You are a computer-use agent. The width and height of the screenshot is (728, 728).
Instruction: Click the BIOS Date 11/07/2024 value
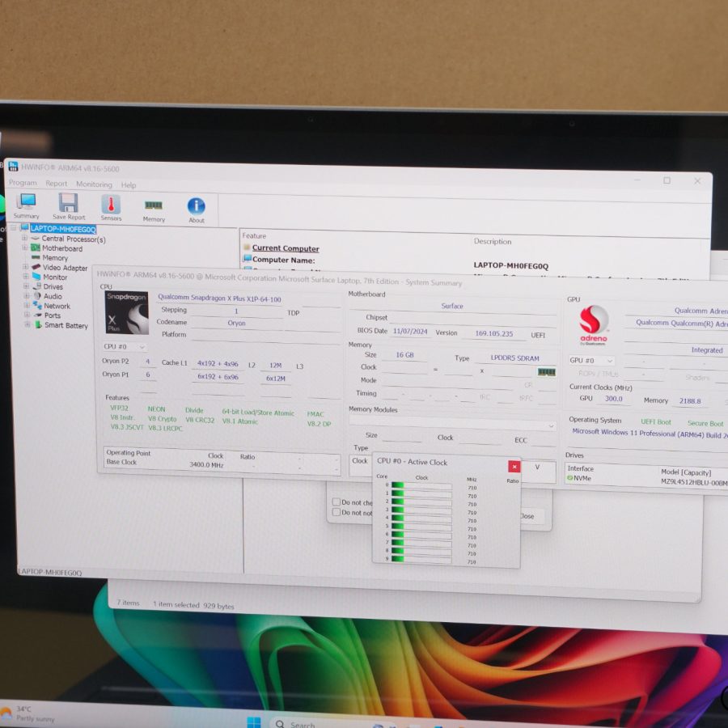[410, 332]
